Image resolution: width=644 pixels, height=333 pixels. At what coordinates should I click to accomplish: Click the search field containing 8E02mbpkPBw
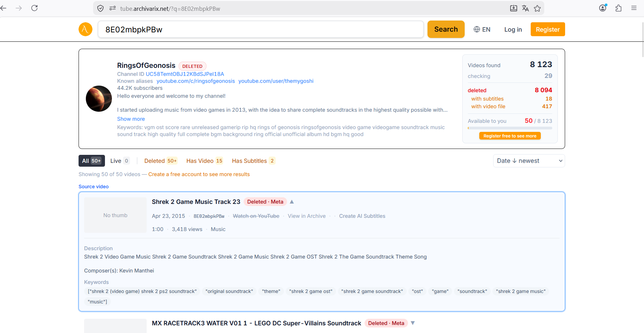261,29
